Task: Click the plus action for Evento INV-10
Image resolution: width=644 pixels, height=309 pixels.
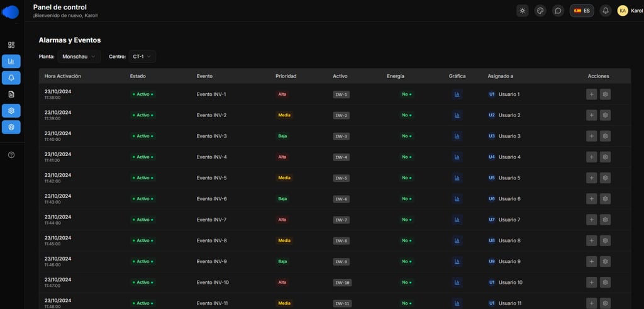Action: (x=591, y=283)
